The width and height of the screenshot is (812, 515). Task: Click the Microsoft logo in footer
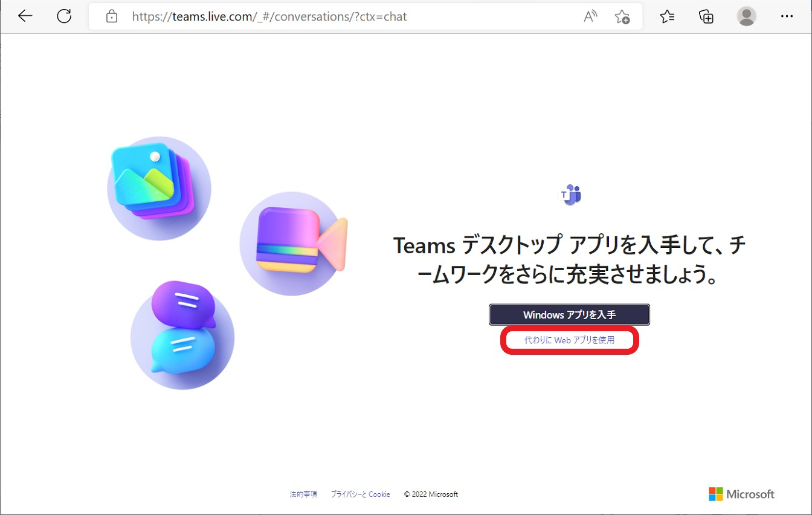click(x=741, y=494)
